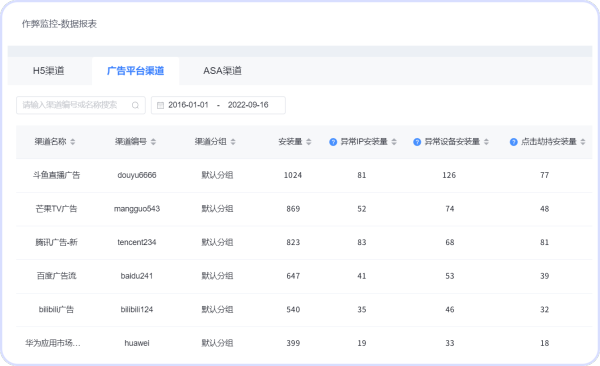Click the calendar icon in date range

[x=160, y=105]
